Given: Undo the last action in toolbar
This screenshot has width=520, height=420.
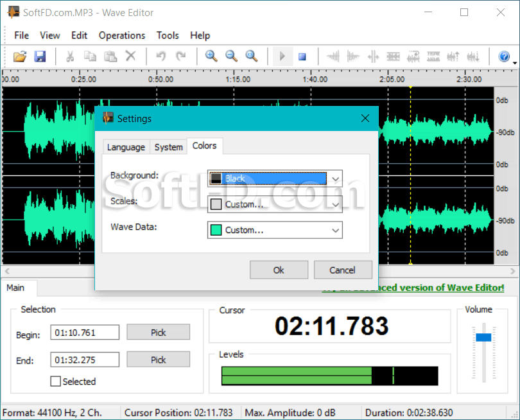Looking at the screenshot, I should pos(161,56).
